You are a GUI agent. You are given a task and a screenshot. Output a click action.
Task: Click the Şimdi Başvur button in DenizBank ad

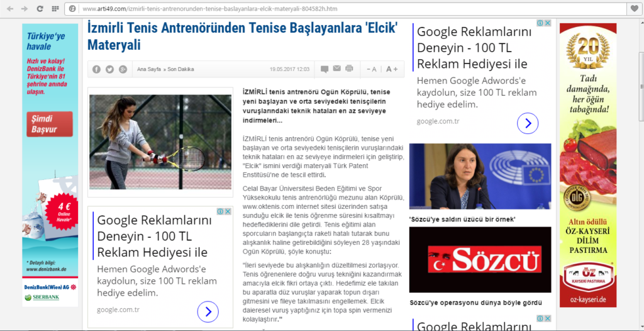[x=49, y=124]
